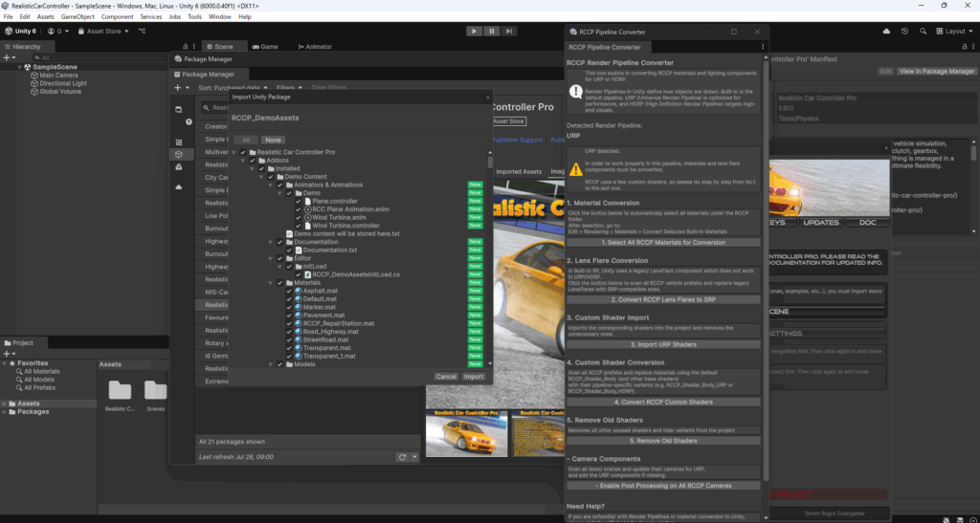Click 3. Import URP Shaders button
The width and height of the screenshot is (980, 523).
click(663, 344)
